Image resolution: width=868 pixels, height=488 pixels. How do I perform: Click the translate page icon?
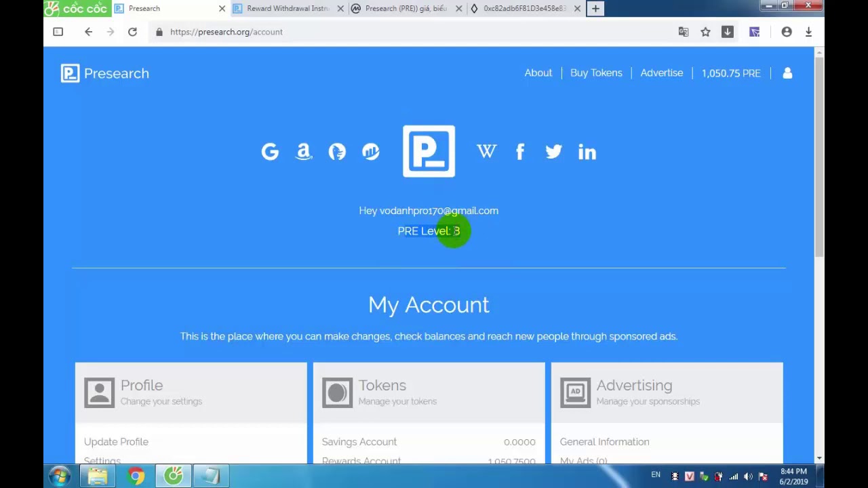click(x=684, y=32)
